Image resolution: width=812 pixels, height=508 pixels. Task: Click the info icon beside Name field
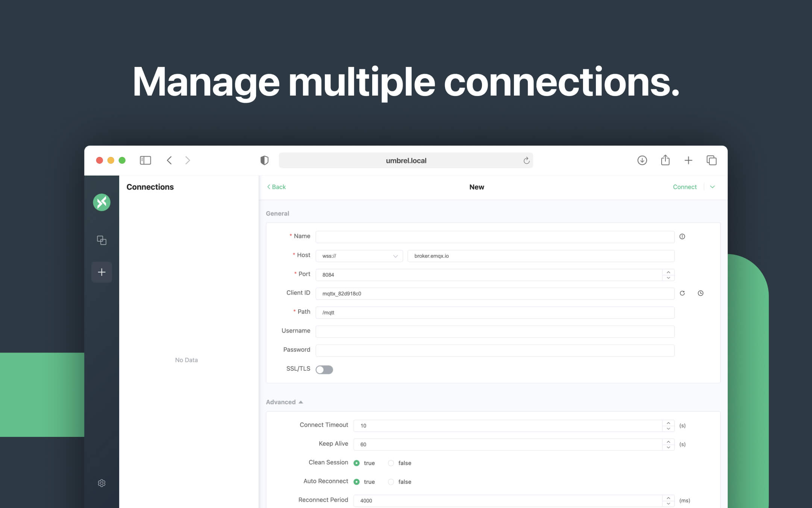[x=683, y=236]
